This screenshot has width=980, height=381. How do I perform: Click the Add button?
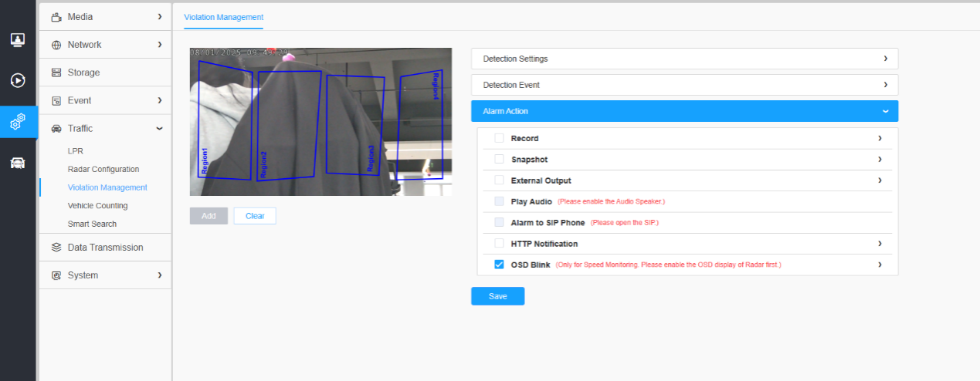[x=209, y=216]
